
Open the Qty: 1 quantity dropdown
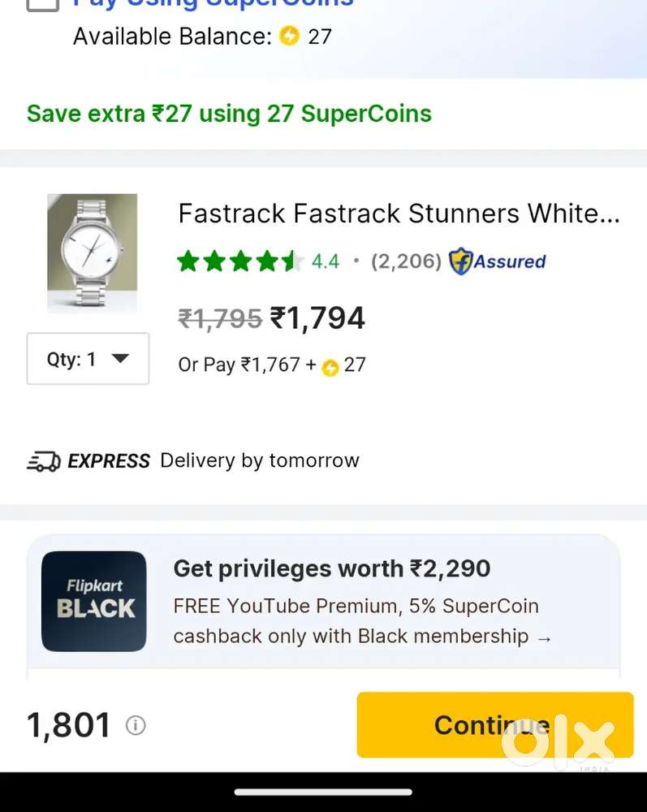click(88, 358)
